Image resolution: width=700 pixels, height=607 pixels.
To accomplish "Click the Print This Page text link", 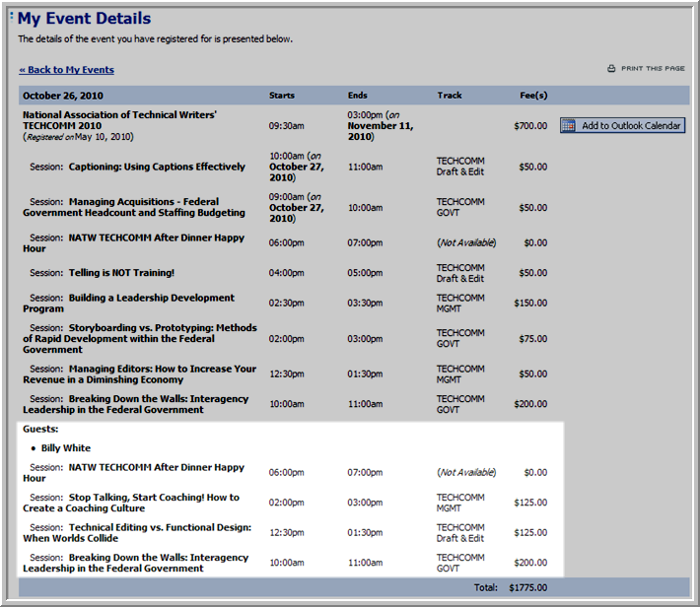I will tap(653, 69).
